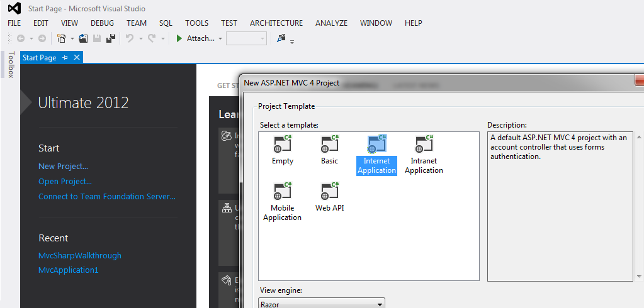Open the VIEW menu

(x=69, y=23)
